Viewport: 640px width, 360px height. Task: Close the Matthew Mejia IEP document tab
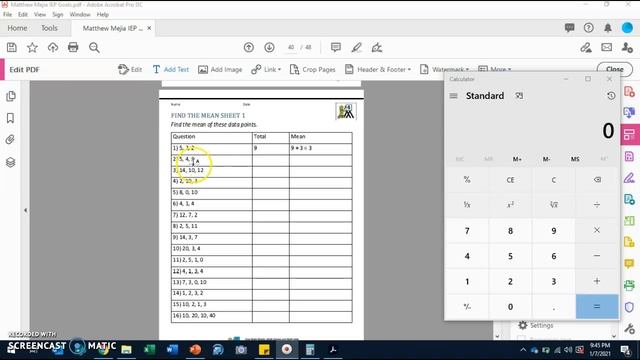point(149,28)
